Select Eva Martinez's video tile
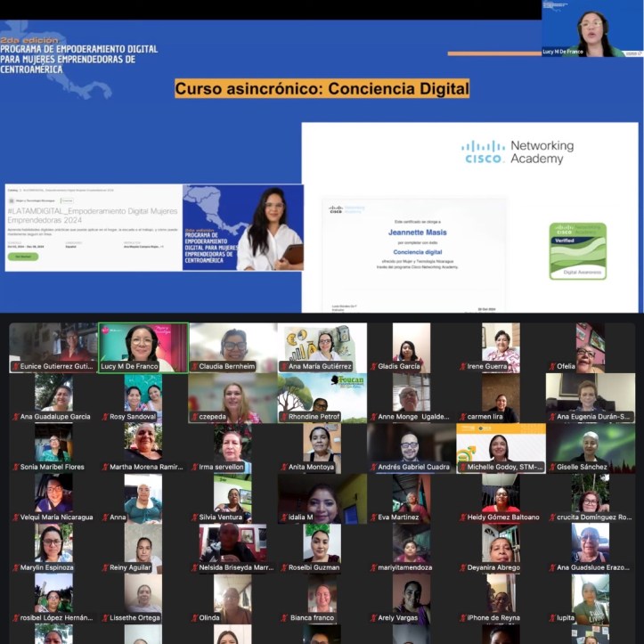The image size is (644, 644). click(412, 499)
